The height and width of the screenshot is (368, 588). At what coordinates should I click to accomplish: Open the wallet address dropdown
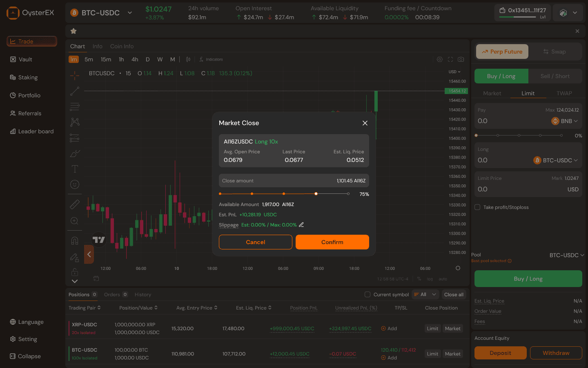point(523,13)
